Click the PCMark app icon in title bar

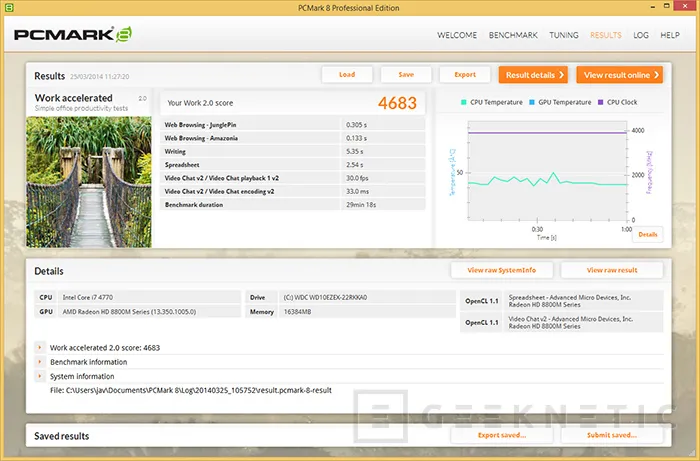pos(9,7)
